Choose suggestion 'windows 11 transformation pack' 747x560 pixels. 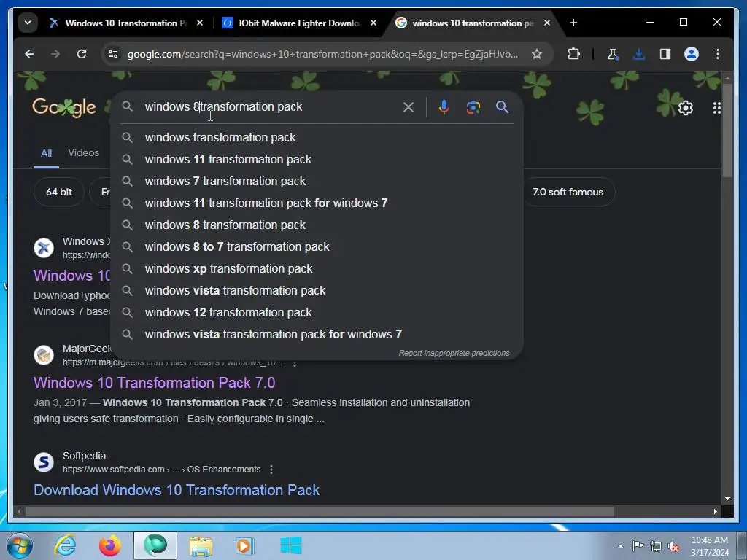pos(317,160)
